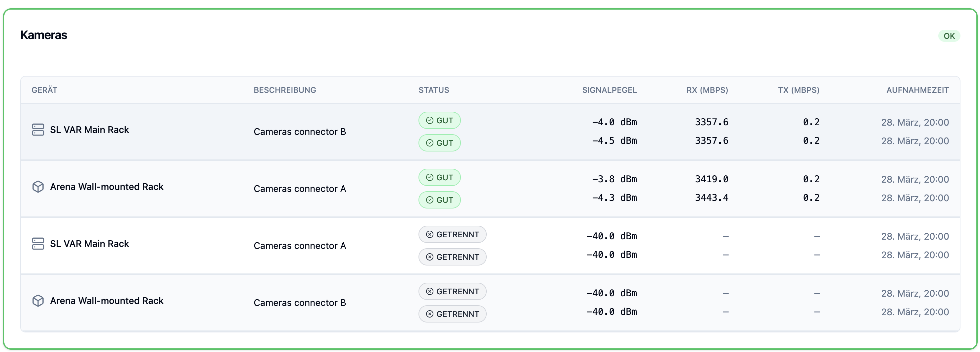Click check icon in first GUT badge
Viewport: 980px width, 352px height.
tap(429, 120)
